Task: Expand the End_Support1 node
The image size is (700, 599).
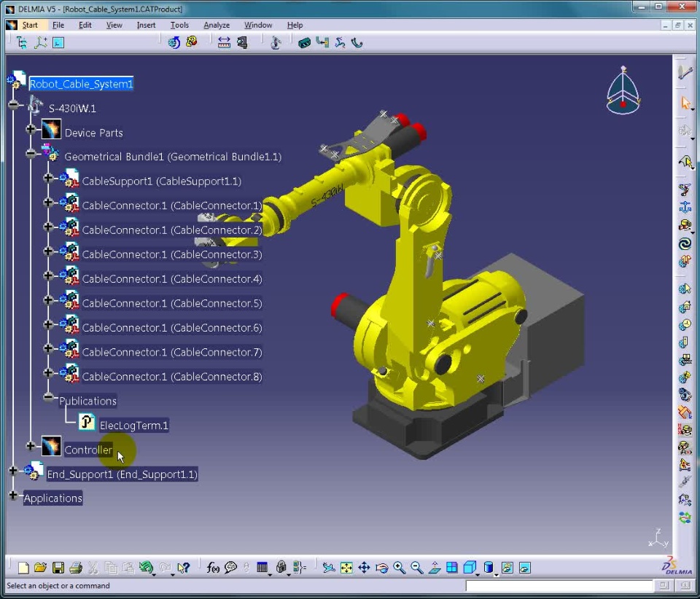Action: tap(13, 470)
